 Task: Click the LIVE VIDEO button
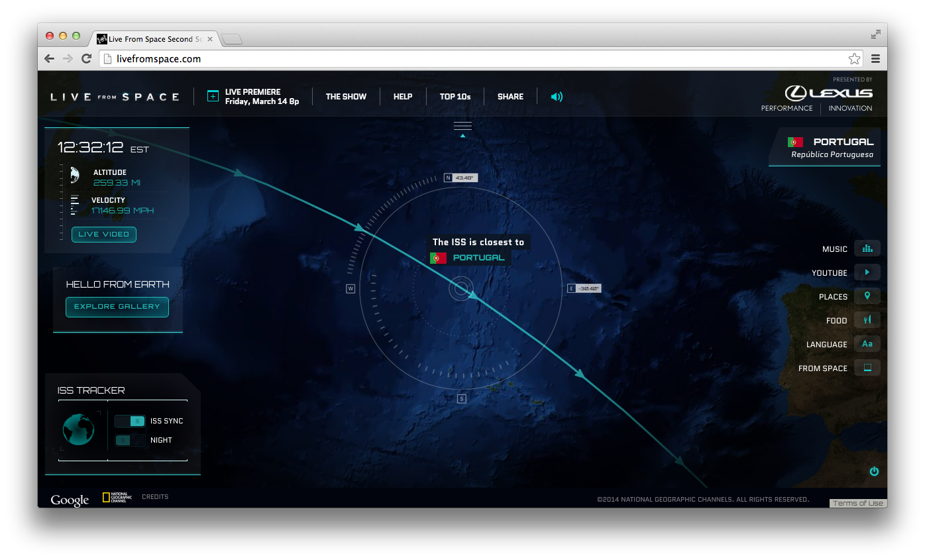[104, 234]
